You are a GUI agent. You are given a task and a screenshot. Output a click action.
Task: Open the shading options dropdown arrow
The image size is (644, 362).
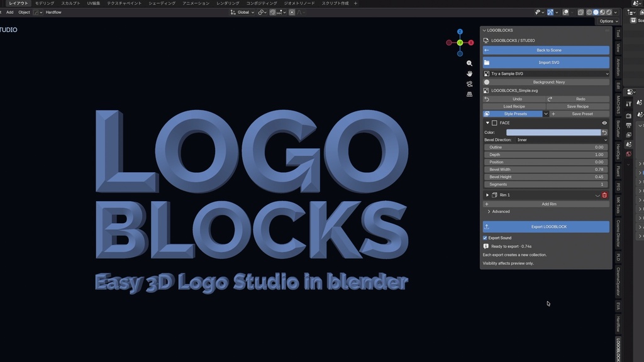pos(615,13)
